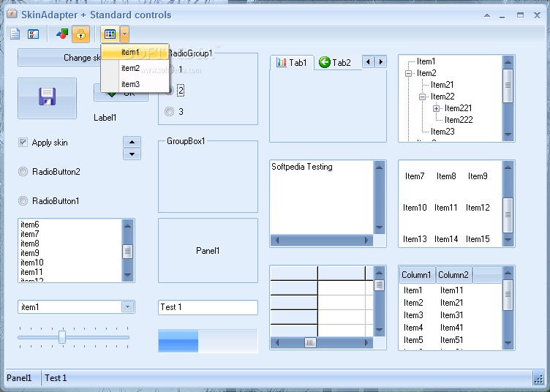Click memo horizontal scroll left arrow
The width and height of the screenshot is (550, 392).
[277, 240]
